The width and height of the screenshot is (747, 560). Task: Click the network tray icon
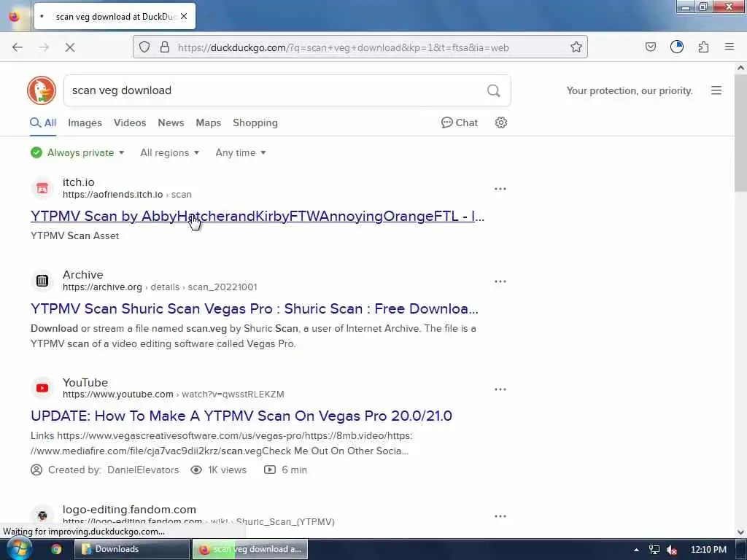654,550
